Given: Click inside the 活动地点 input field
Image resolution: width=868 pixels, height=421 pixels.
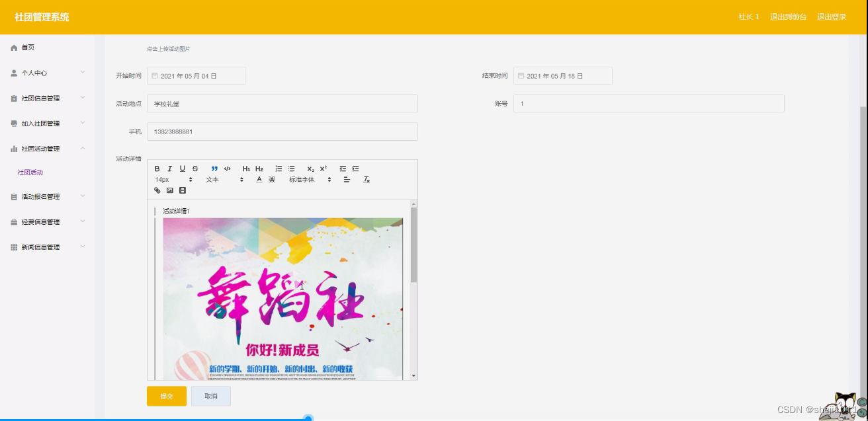Looking at the screenshot, I should point(282,103).
